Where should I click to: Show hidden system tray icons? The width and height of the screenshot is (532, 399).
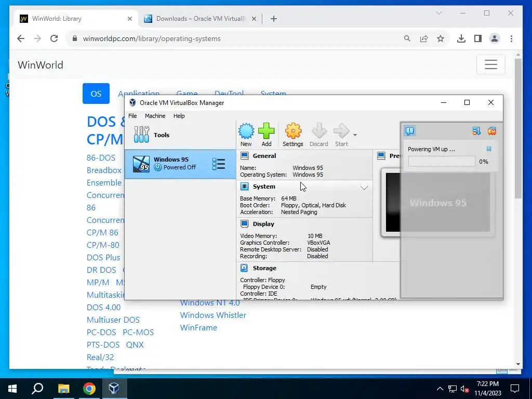pyautogui.click(x=440, y=389)
